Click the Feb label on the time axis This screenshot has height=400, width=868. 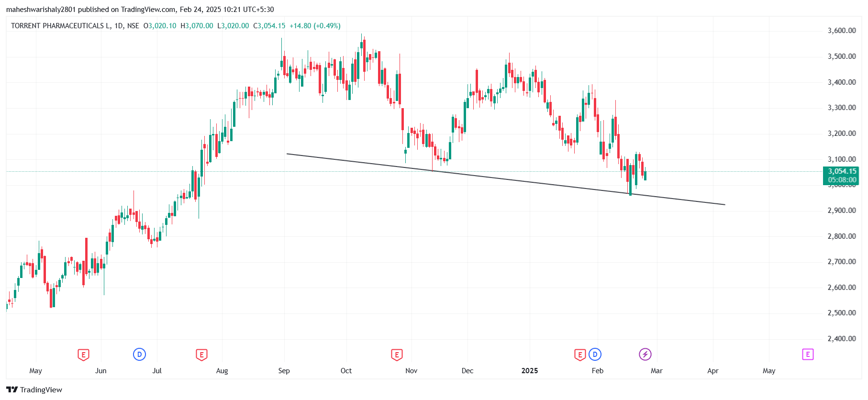(598, 371)
